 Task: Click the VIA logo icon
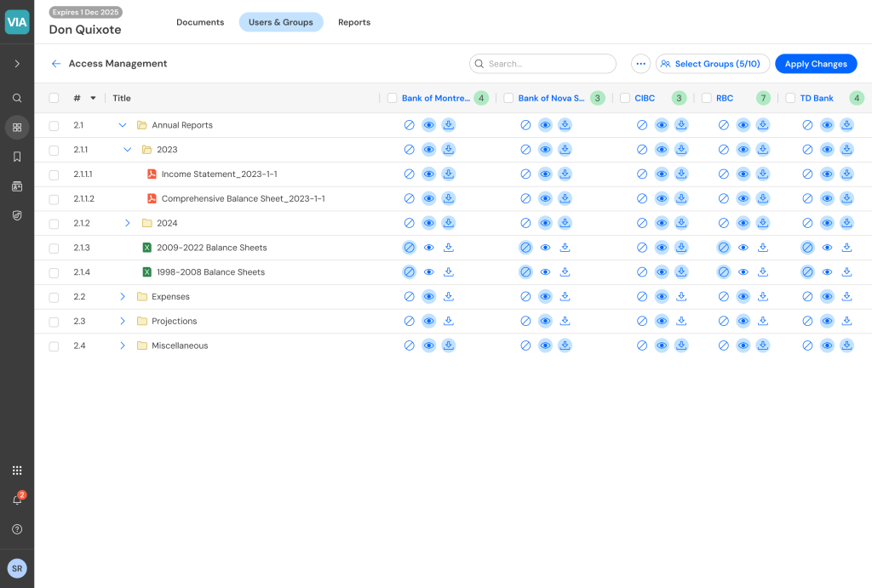click(17, 22)
